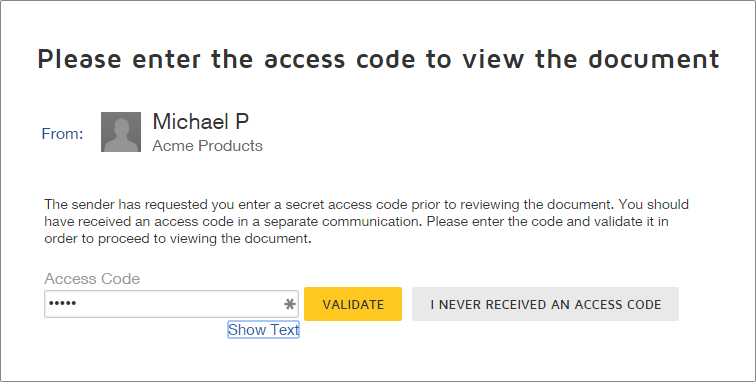The height and width of the screenshot is (382, 756).
Task: Click the Access Code field label
Action: click(92, 279)
